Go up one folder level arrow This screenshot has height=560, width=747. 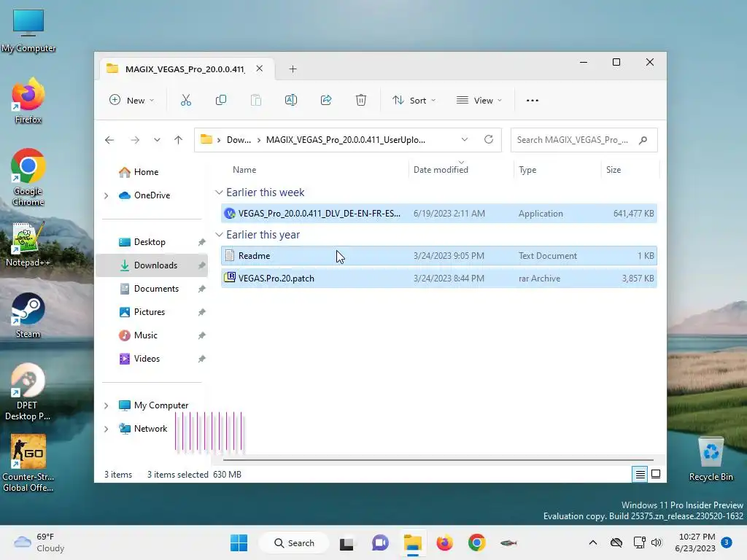click(x=178, y=139)
